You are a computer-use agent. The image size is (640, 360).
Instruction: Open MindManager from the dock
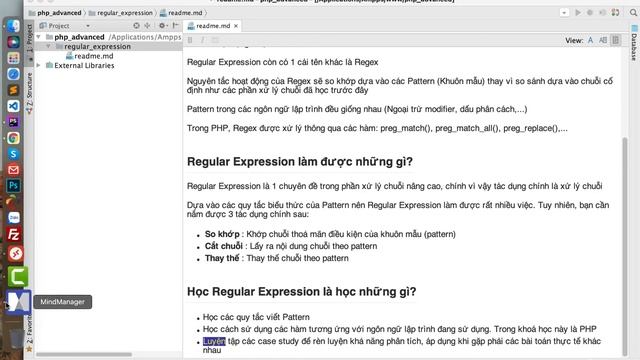click(x=18, y=302)
